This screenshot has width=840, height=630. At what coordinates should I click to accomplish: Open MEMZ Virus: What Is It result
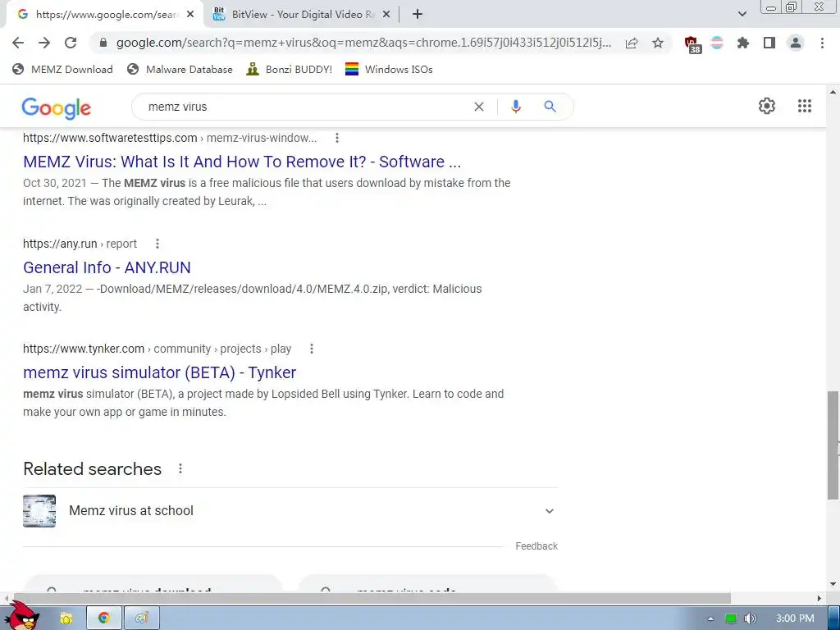coord(242,162)
